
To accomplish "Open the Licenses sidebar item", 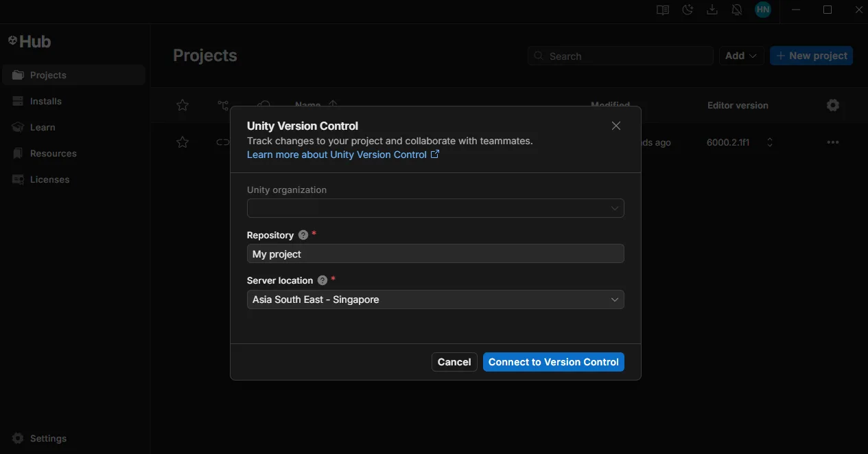I will [49, 179].
